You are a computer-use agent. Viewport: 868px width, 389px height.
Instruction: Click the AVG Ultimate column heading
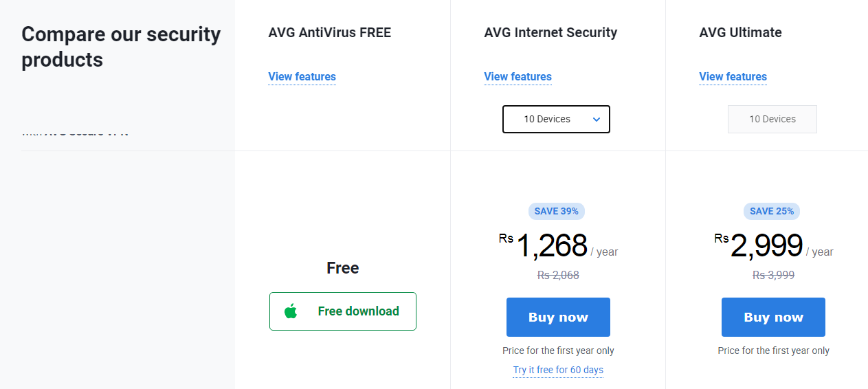(x=740, y=32)
